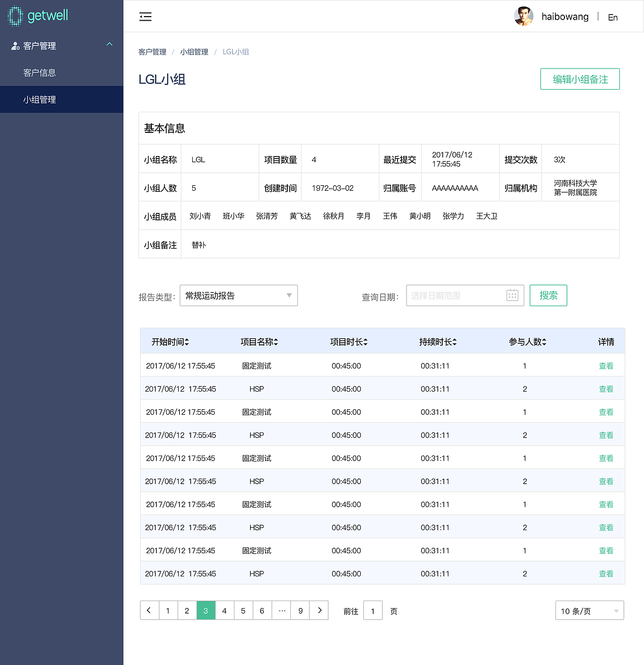Jump to page 5 in pagination

[x=243, y=610]
